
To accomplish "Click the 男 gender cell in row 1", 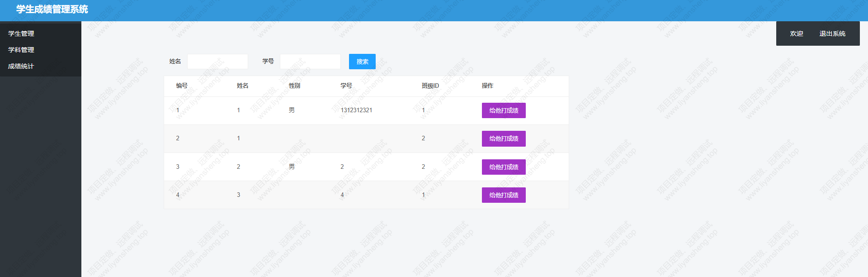I will coord(292,110).
